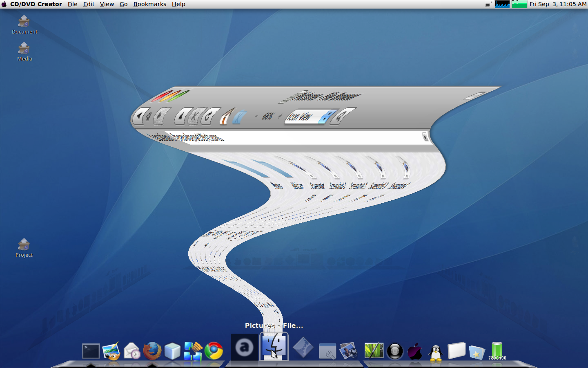Click the green battery indicator in the dock
Image resolution: width=588 pixels, height=368 pixels.
point(497,351)
